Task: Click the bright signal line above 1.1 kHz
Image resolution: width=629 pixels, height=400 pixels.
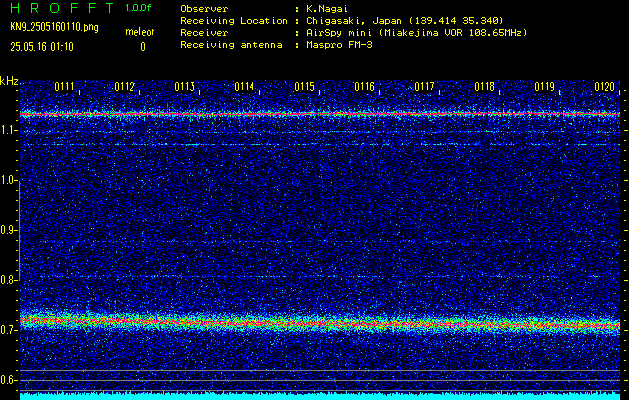Action: [x=320, y=114]
